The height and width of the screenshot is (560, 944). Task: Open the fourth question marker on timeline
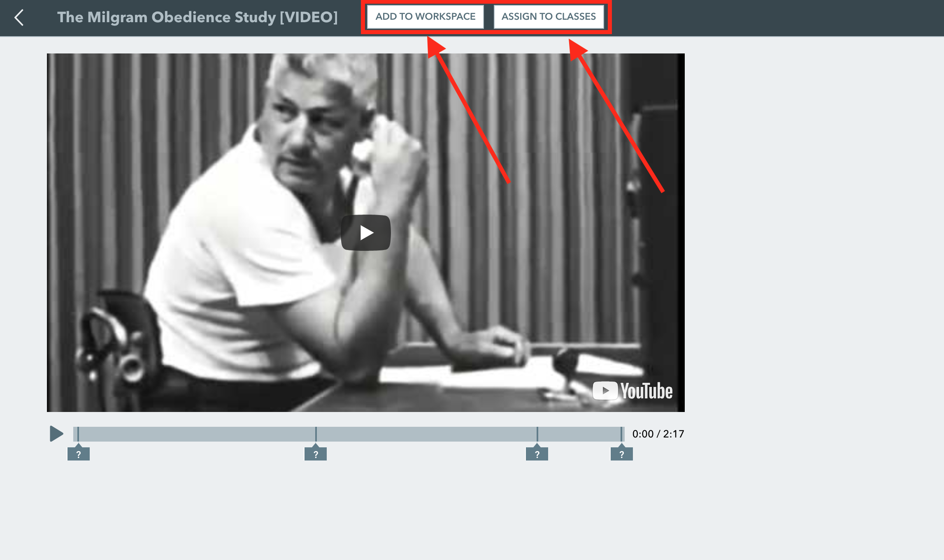[x=621, y=454]
